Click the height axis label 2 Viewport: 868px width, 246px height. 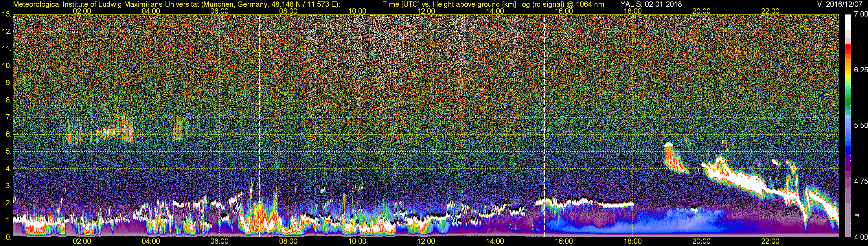tap(8, 203)
